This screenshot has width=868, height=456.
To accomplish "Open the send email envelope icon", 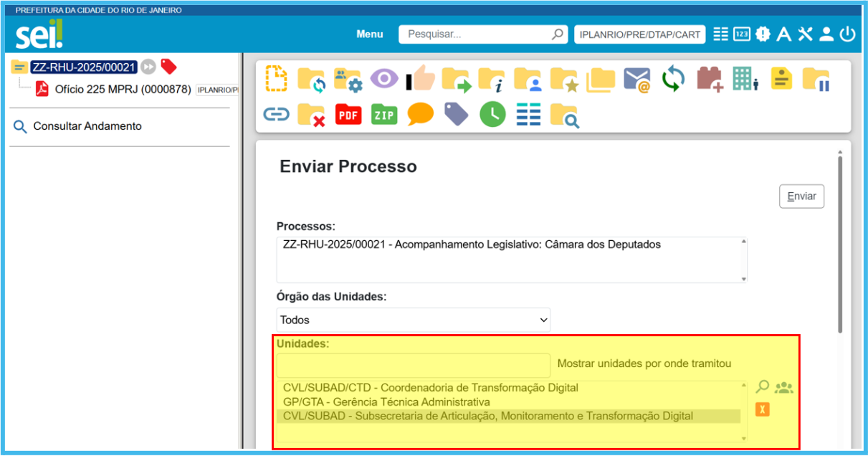I will 636,80.
